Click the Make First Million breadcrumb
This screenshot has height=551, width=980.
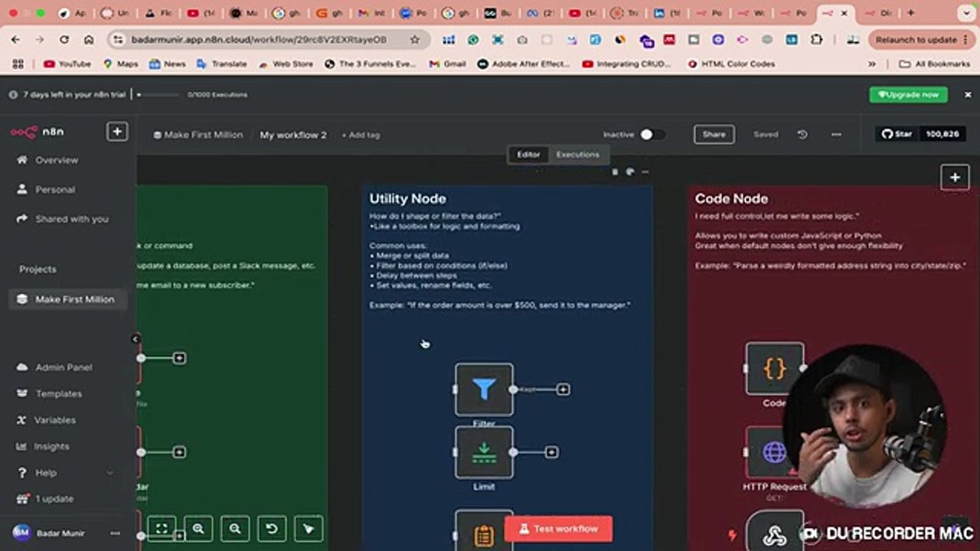tap(198, 135)
